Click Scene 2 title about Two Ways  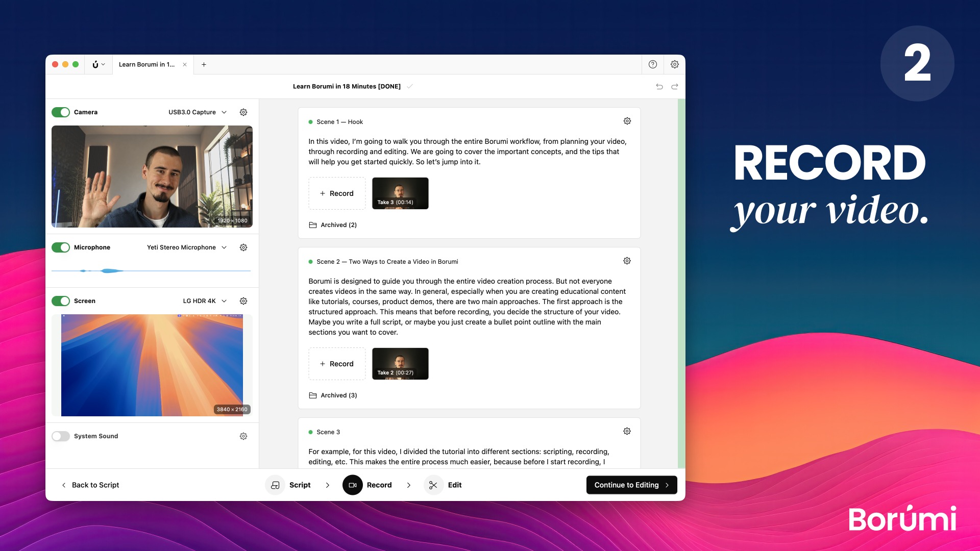click(387, 262)
